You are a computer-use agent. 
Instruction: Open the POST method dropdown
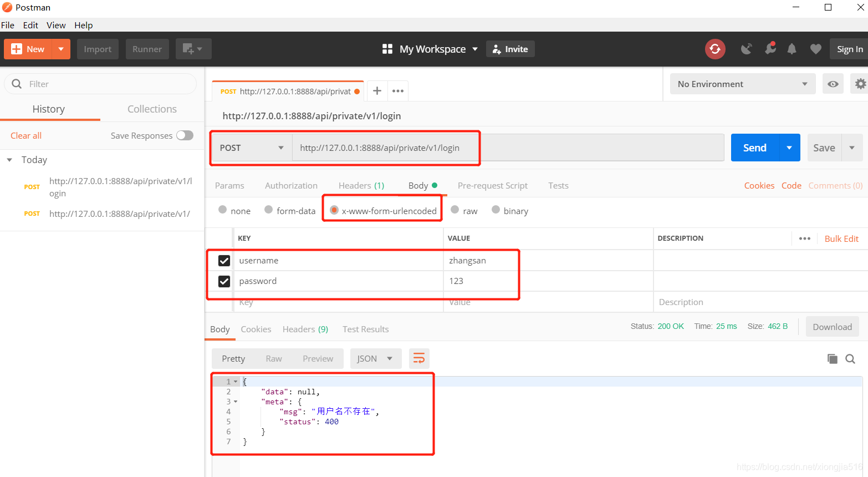tap(252, 148)
